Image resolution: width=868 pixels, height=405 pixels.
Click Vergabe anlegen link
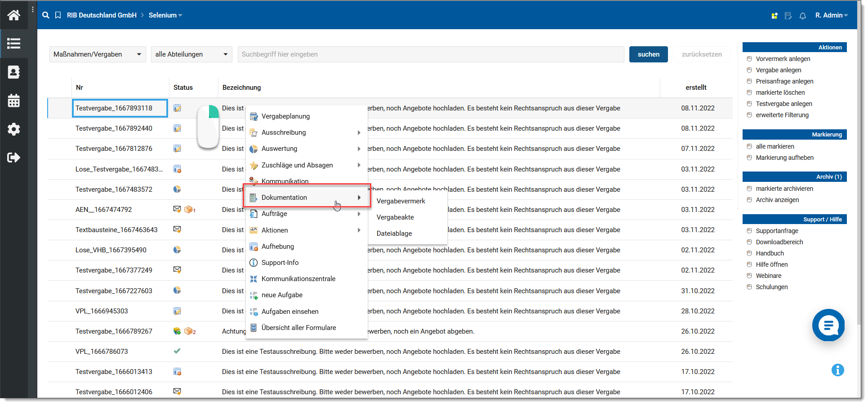[779, 70]
